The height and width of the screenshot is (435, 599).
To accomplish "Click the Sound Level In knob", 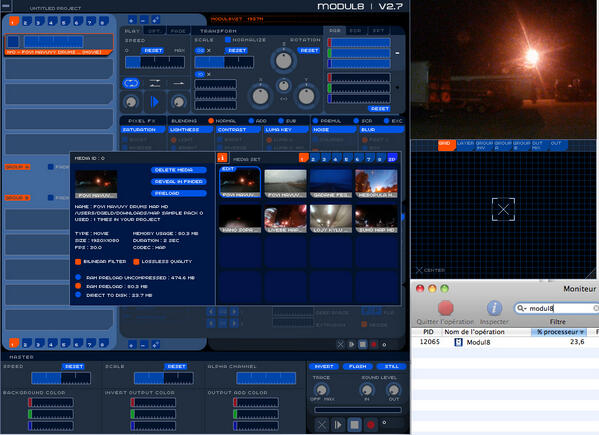I will click(x=367, y=390).
